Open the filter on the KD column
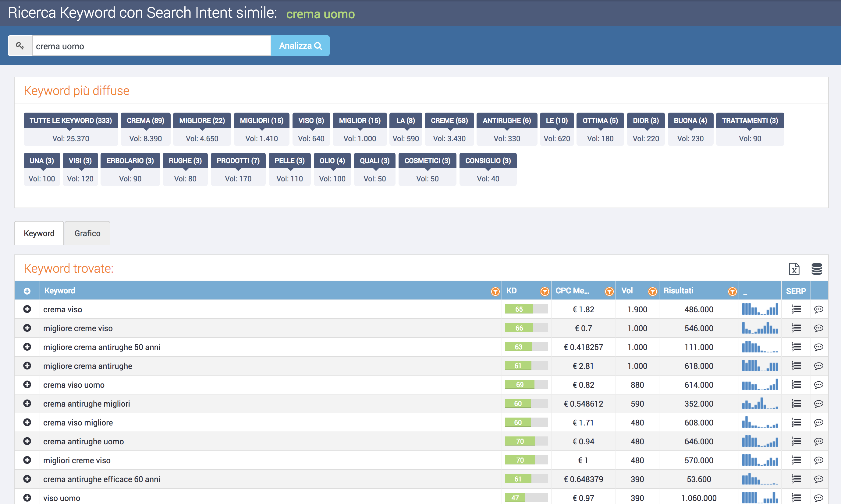The image size is (841, 504). [x=544, y=291]
